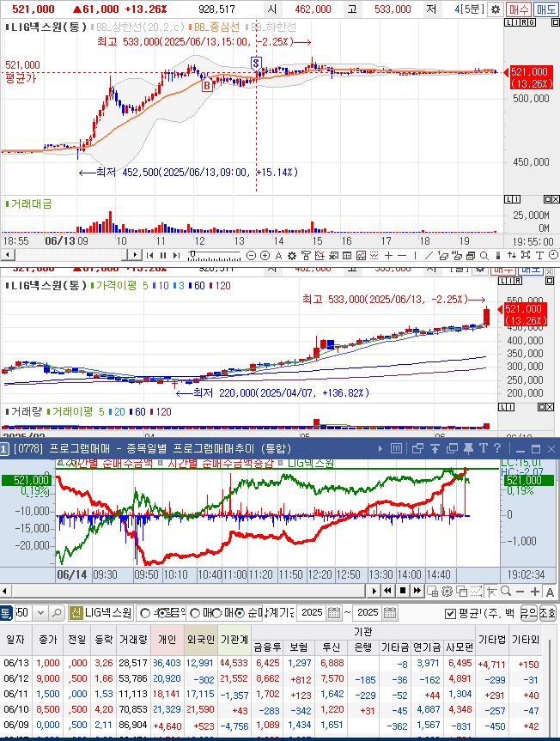Zoom out with the minus circle icon

click(x=252, y=256)
